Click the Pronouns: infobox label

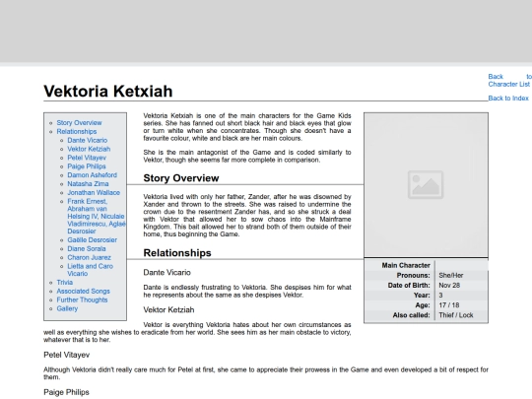click(x=413, y=276)
